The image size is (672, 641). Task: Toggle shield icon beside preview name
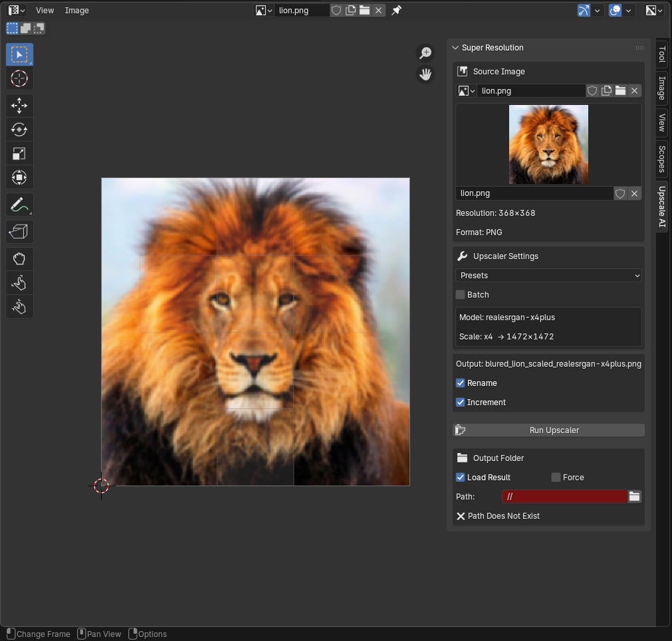click(620, 193)
